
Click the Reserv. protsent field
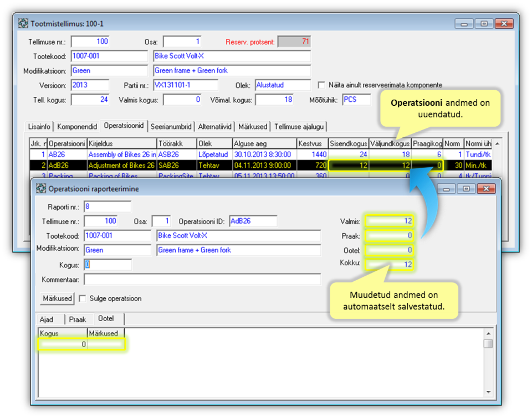coord(294,42)
